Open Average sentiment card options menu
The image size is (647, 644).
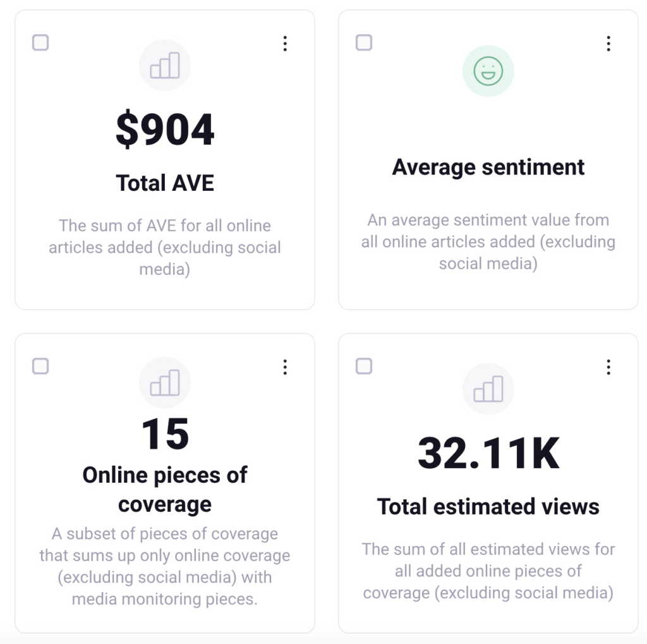608,44
